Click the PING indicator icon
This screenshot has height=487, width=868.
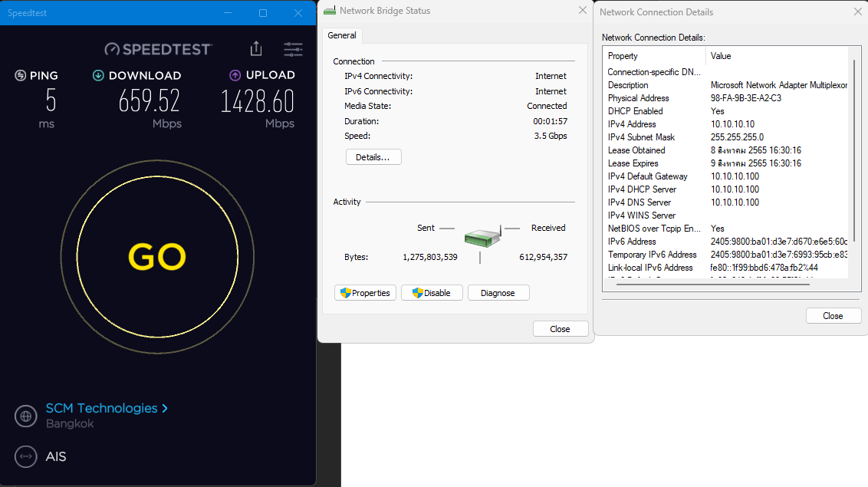[20, 75]
